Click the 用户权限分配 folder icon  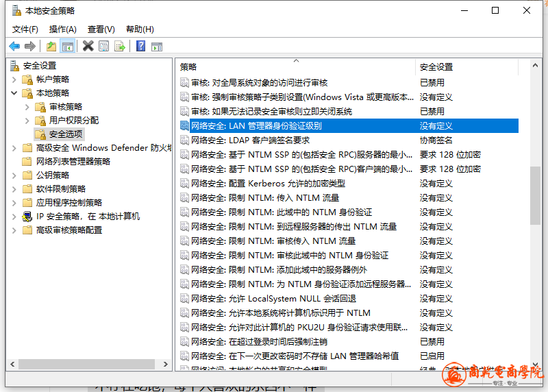40,121
